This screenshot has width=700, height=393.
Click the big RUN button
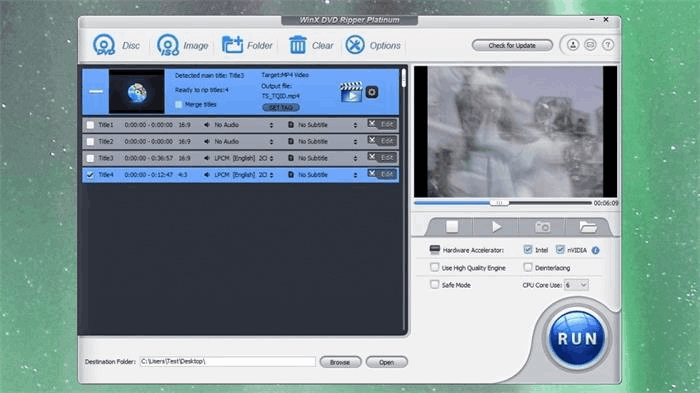[577, 339]
